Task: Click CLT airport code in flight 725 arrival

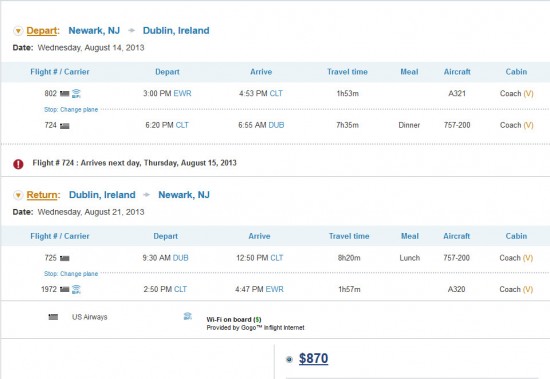Action: point(276,258)
